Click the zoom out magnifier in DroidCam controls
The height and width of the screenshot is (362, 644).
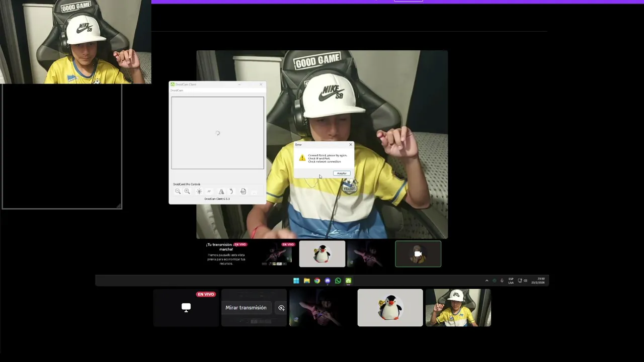pos(178,192)
